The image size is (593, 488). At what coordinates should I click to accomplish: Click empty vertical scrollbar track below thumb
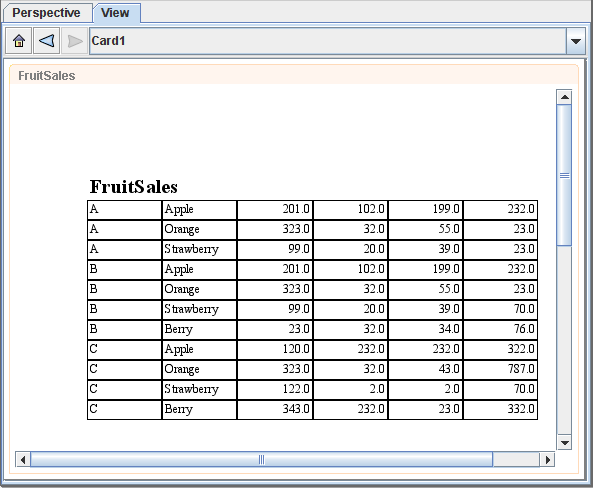564,340
